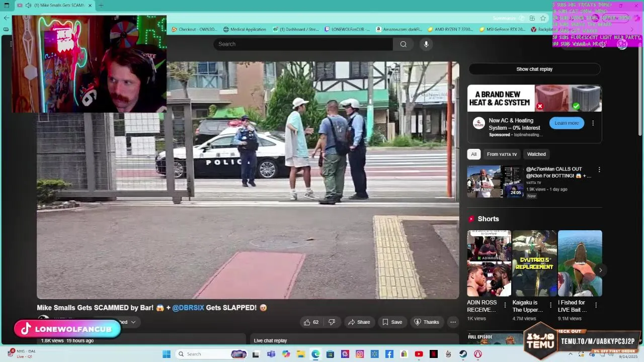Save the video to a playlist
Image resolution: width=644 pixels, height=362 pixels.
pos(392,322)
